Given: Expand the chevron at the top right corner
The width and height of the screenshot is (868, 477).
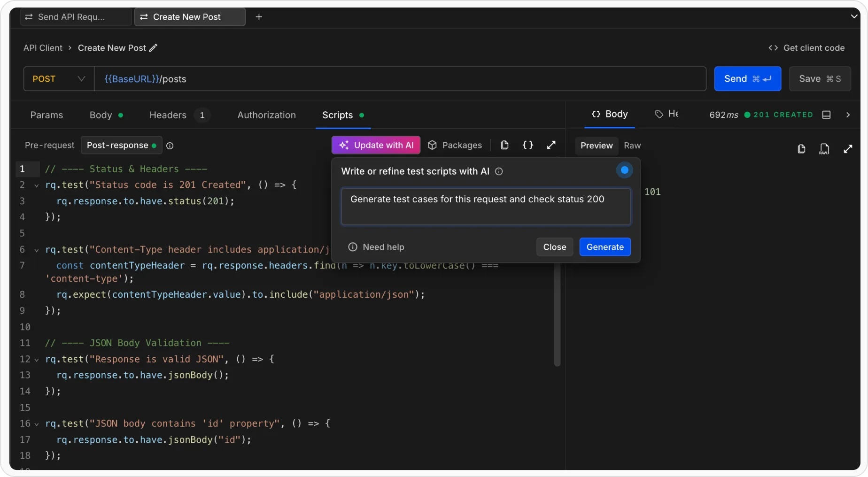Looking at the screenshot, I should coord(854,16).
